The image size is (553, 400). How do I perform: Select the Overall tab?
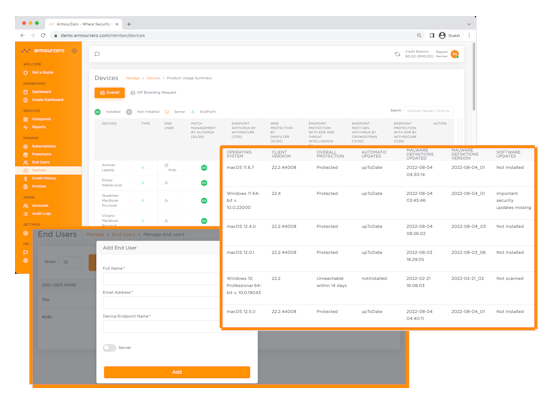click(x=110, y=92)
